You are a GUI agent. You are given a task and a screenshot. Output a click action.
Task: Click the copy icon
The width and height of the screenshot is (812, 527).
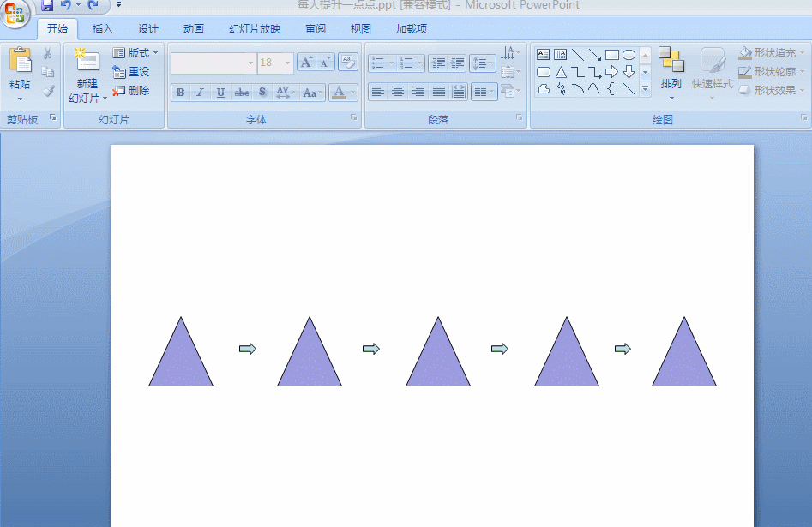point(48,72)
